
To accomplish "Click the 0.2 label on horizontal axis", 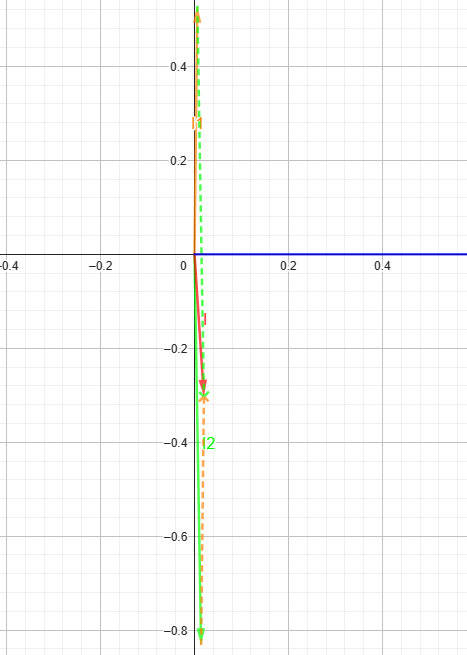I will pyautogui.click(x=288, y=266).
